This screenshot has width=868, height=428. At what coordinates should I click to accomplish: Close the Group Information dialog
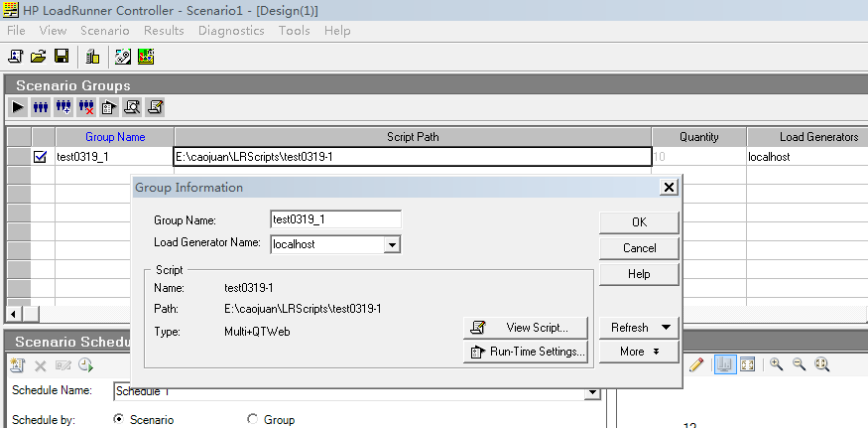669,188
